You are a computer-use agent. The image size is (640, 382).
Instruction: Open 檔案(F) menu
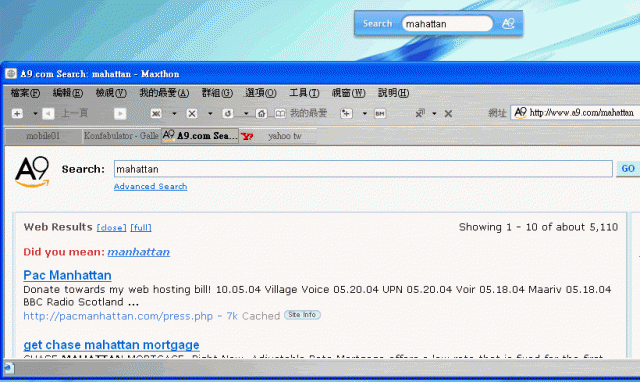tap(25, 93)
